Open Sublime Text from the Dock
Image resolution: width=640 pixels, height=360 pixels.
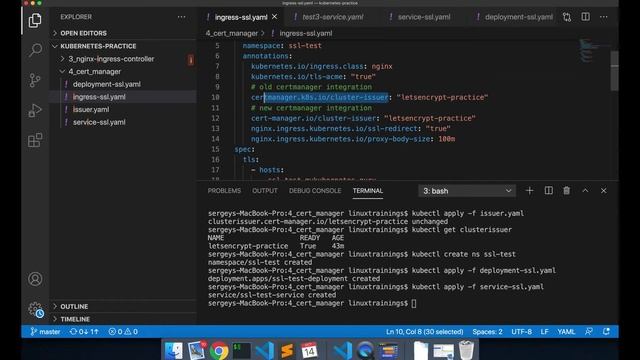coord(287,351)
